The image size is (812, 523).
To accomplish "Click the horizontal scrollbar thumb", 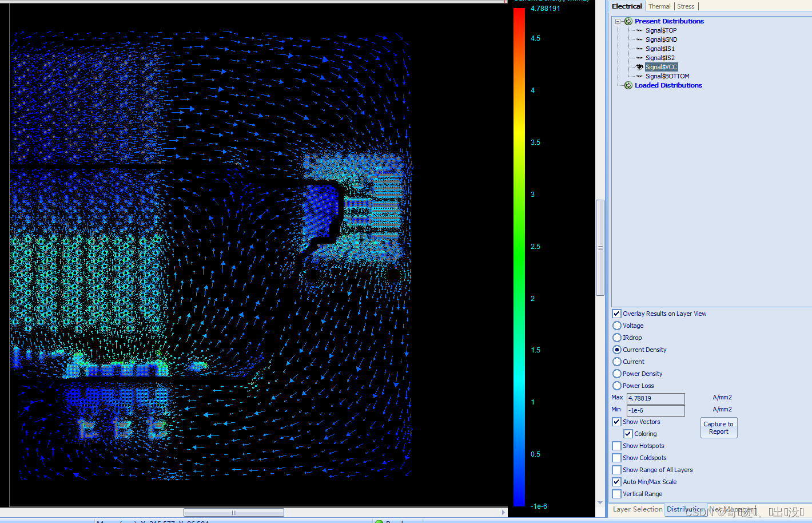I will point(233,513).
